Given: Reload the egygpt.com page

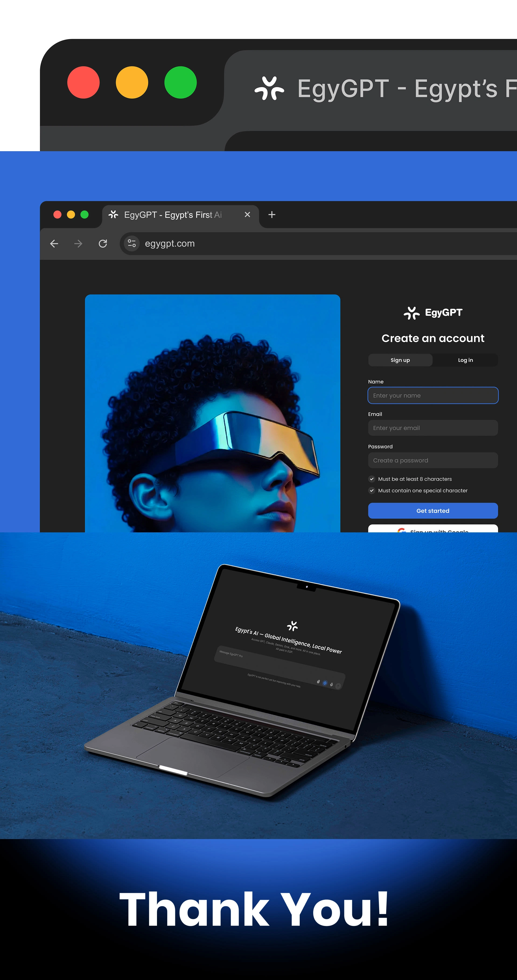Looking at the screenshot, I should coord(103,243).
